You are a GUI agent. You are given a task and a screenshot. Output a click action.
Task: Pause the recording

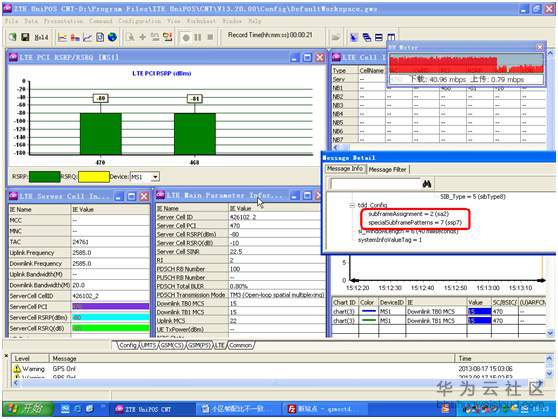point(198,37)
